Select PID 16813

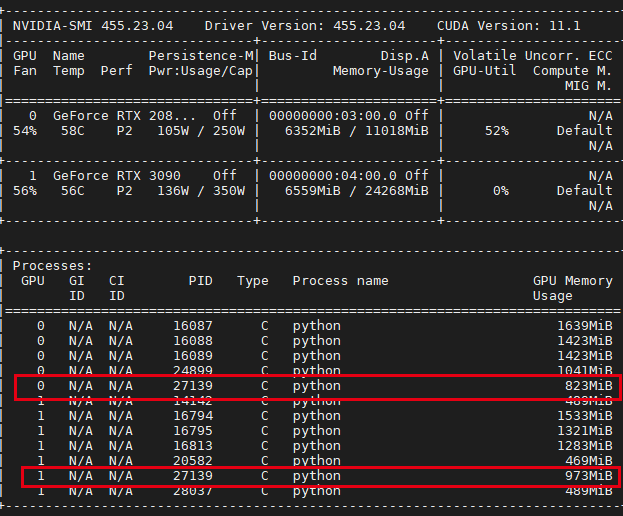(193, 446)
